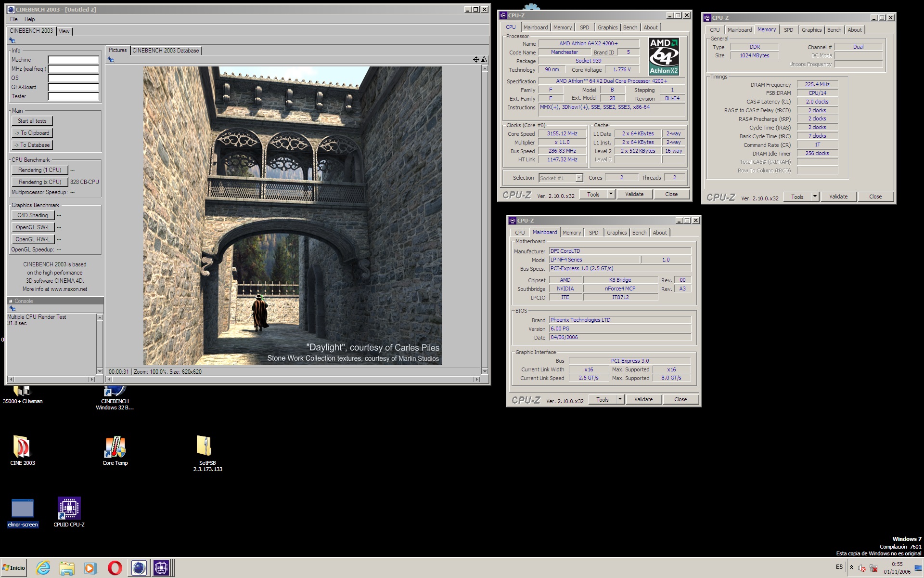Switch to CPU-Z in the taskbar
The width and height of the screenshot is (924, 578).
162,568
